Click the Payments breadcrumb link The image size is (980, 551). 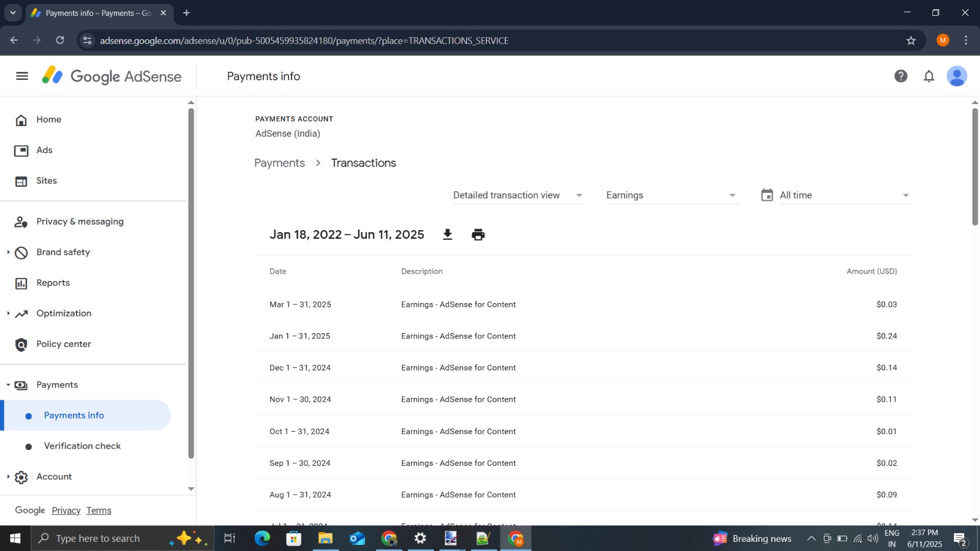click(x=279, y=163)
